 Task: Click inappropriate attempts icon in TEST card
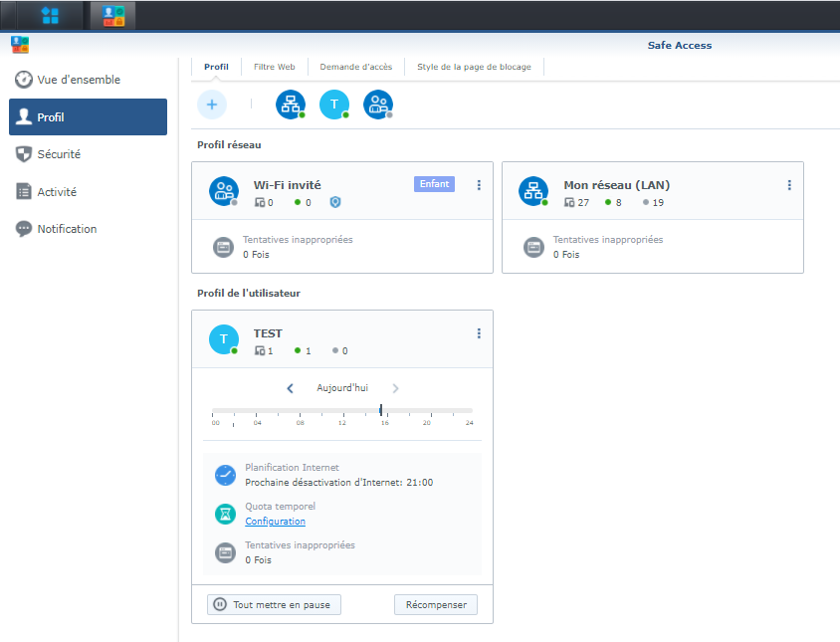click(x=226, y=552)
